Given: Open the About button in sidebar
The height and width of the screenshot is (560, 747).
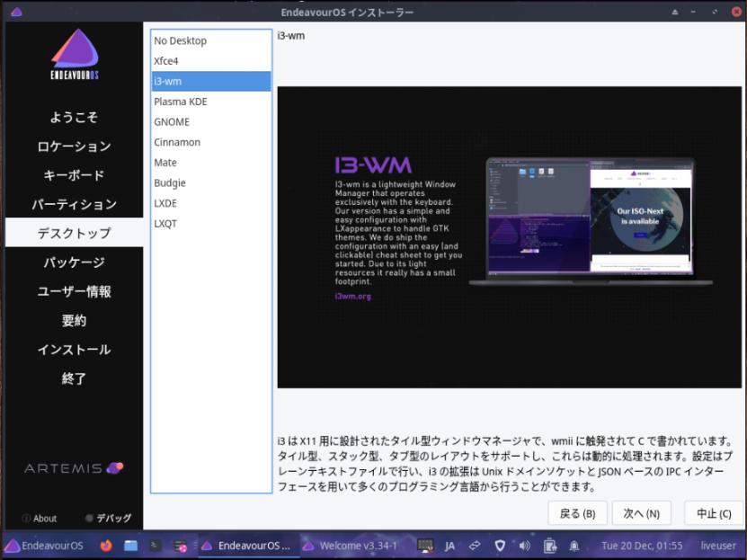Looking at the screenshot, I should point(40,518).
